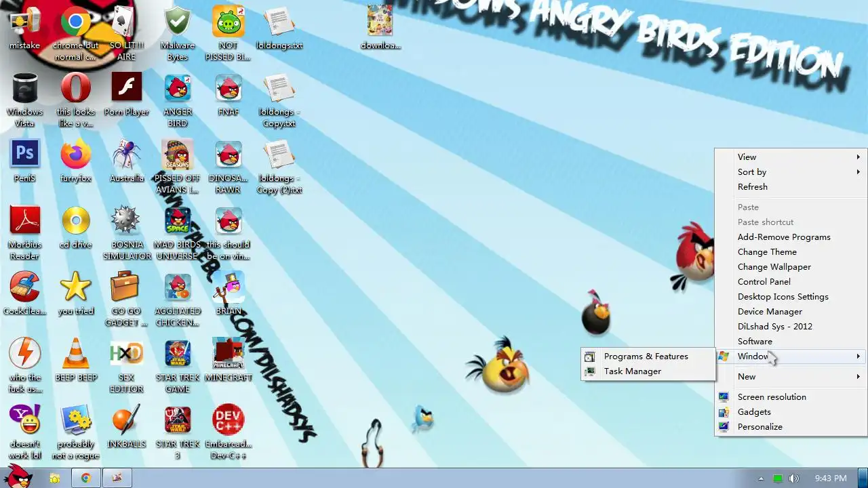Open the 9:43 PM taskbar clock
The image size is (868, 488).
tap(831, 479)
